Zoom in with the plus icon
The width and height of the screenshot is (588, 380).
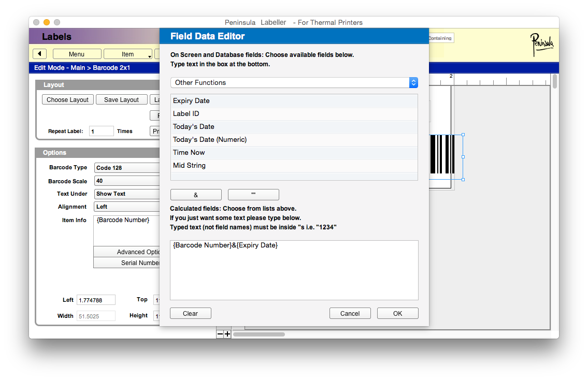point(227,334)
